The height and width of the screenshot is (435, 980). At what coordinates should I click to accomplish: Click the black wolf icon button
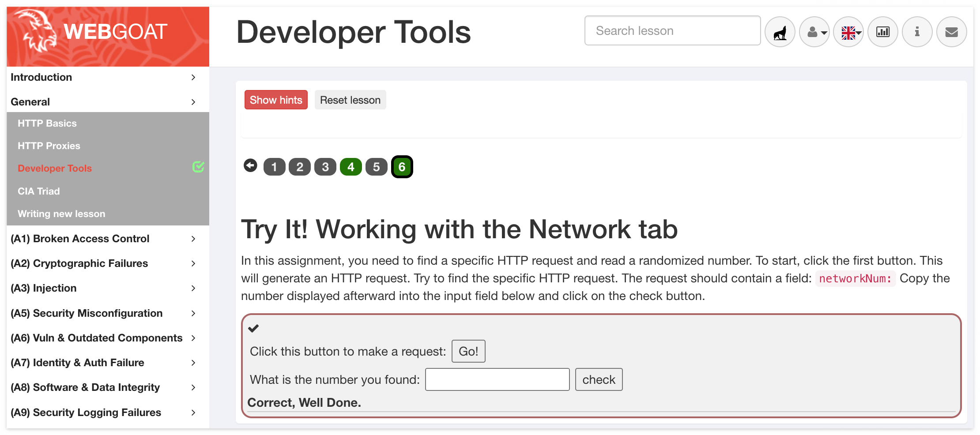click(780, 32)
